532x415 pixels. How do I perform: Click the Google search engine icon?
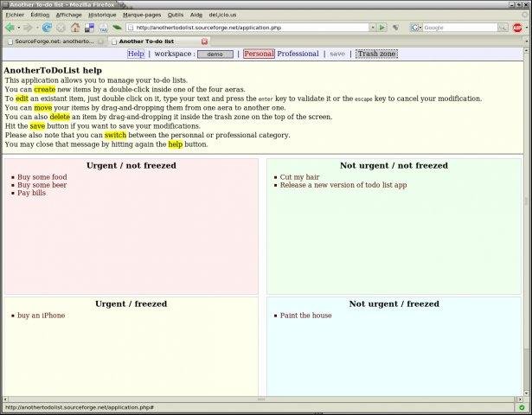coord(414,28)
